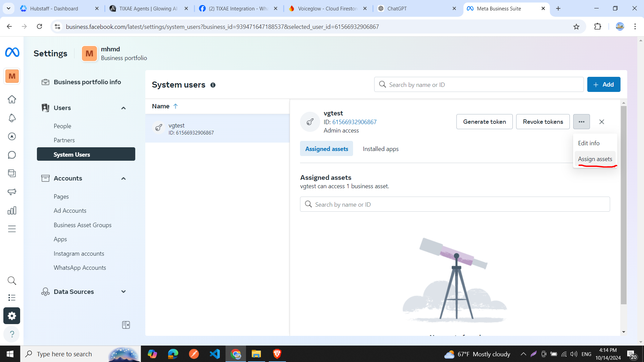Open File Explorer from the taskbar
Image resolution: width=644 pixels, height=362 pixels.
pos(256,354)
